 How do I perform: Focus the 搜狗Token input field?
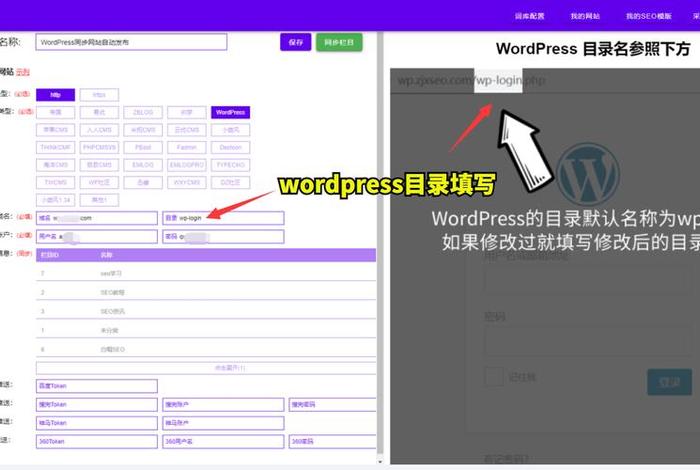pos(97,404)
